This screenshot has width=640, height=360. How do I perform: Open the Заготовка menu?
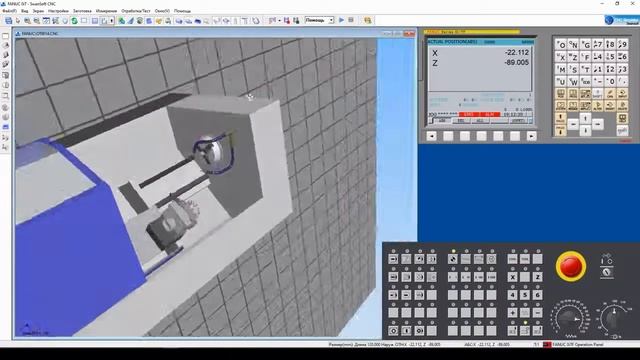pyautogui.click(x=82, y=11)
